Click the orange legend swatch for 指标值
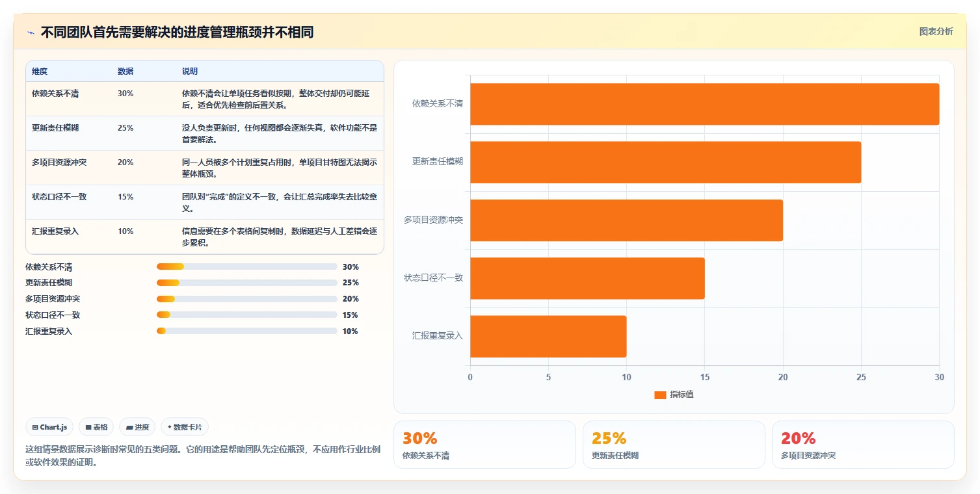 pyautogui.click(x=660, y=395)
